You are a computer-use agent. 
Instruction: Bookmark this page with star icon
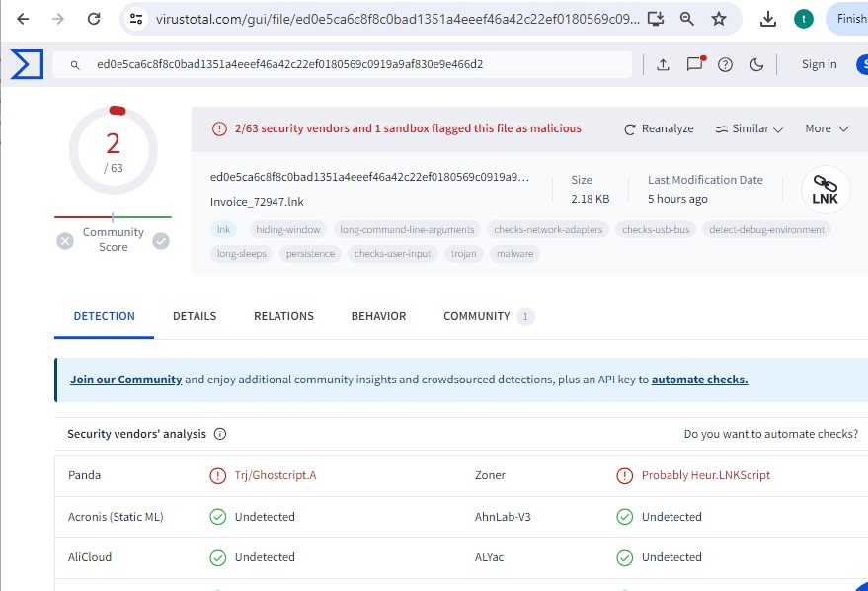(718, 19)
